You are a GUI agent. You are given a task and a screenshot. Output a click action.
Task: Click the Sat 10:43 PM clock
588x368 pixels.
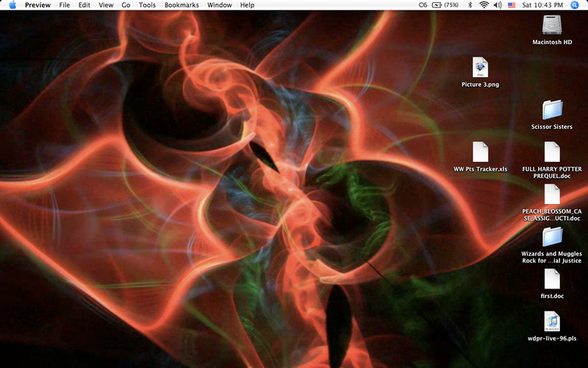coord(542,5)
